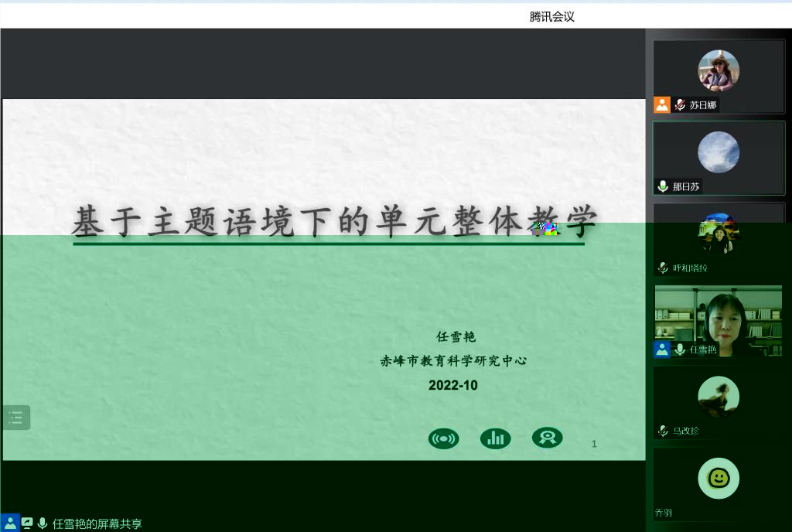This screenshot has width=792, height=532.
Task: Click the name label 呼和塔拉
Action: 690,268
